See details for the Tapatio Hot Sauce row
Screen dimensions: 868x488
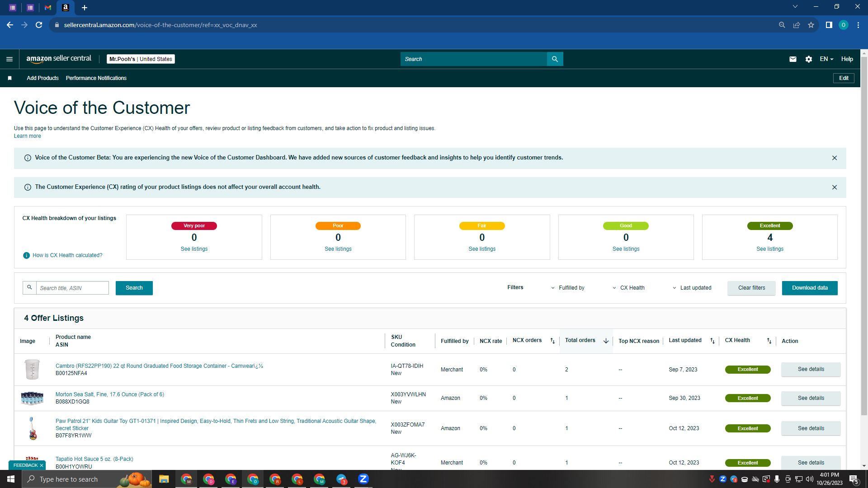[811, 463]
